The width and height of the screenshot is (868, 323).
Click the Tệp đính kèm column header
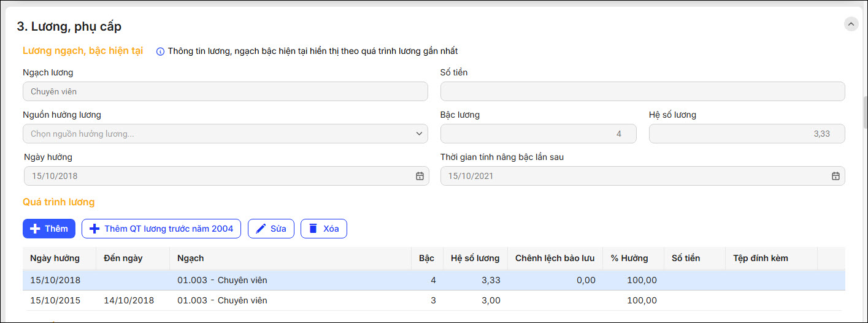[760, 258]
